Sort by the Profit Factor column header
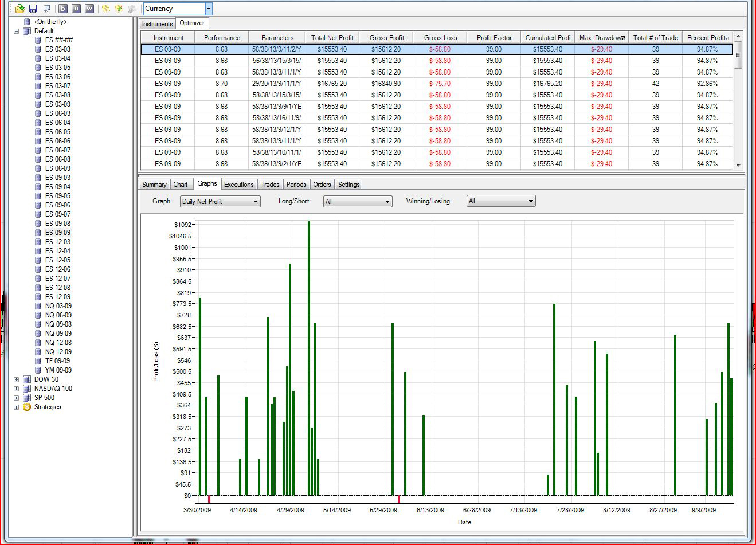Screen dimensions: 756x545 click(494, 38)
